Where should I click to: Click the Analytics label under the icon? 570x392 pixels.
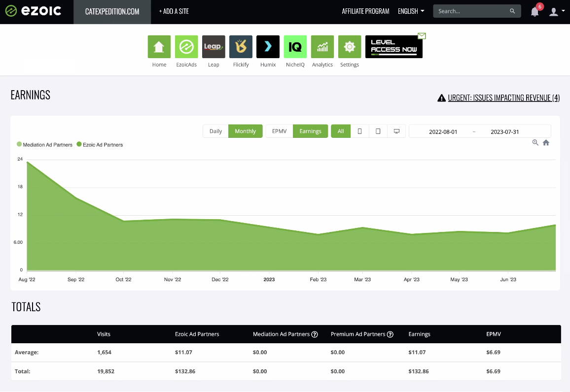point(322,65)
